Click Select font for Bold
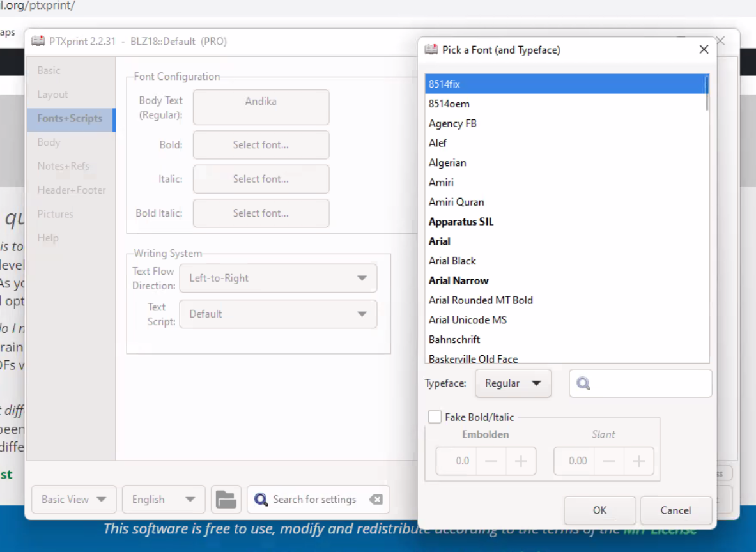This screenshot has width=756, height=552. tap(261, 145)
